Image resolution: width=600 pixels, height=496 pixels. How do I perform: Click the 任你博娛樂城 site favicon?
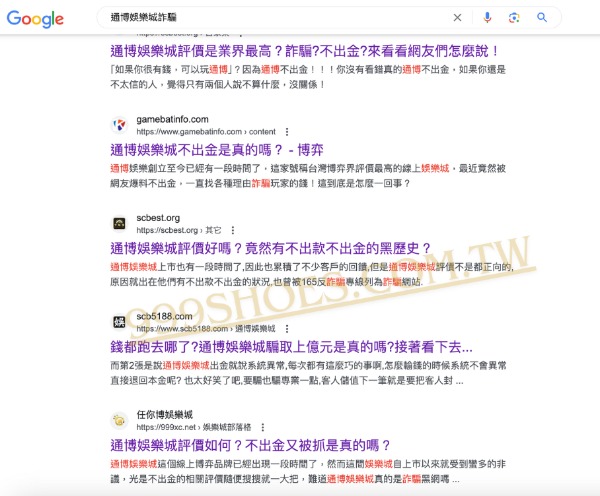(x=119, y=420)
